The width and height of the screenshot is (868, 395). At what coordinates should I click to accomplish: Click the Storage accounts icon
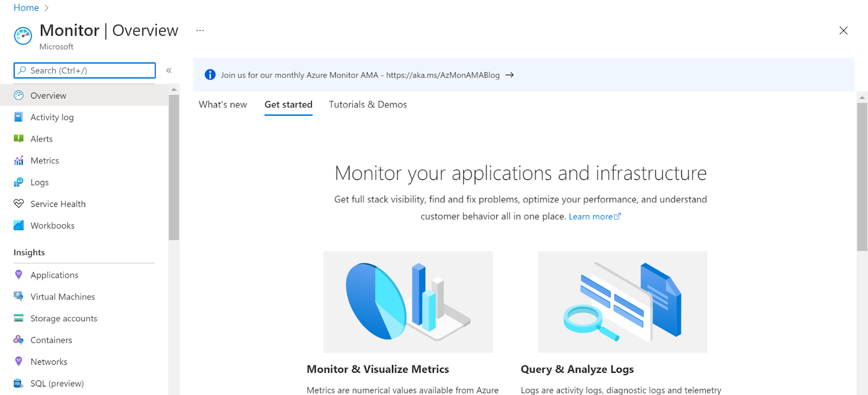(x=18, y=318)
